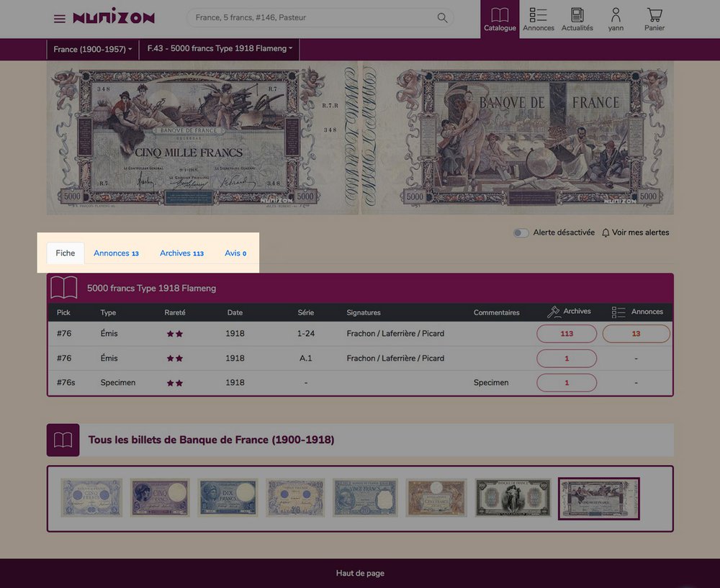Expand the France (1900-1957) dropdown
The width and height of the screenshot is (720, 588).
click(92, 49)
